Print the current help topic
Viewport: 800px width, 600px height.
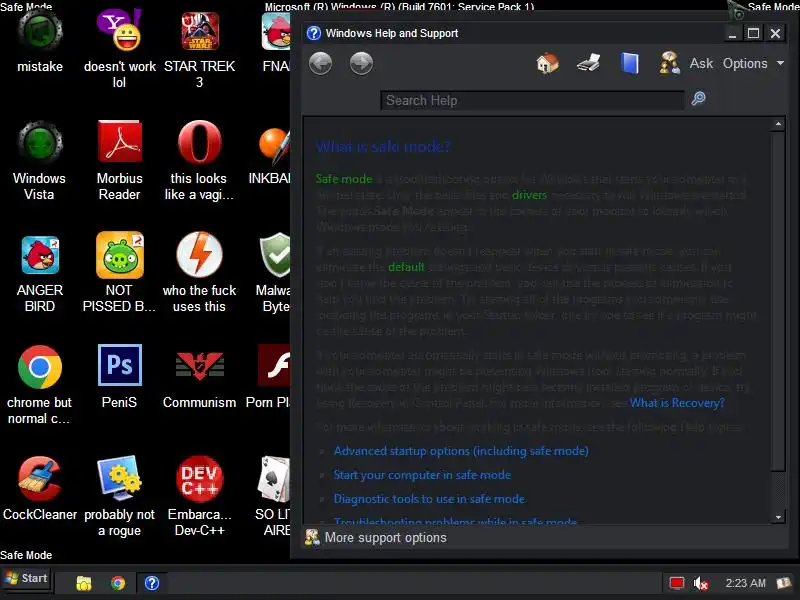tap(588, 64)
